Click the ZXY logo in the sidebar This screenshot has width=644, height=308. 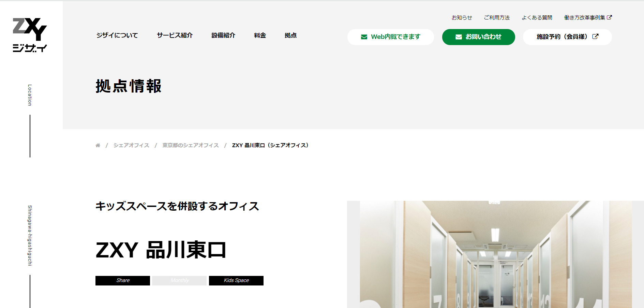coord(30,35)
